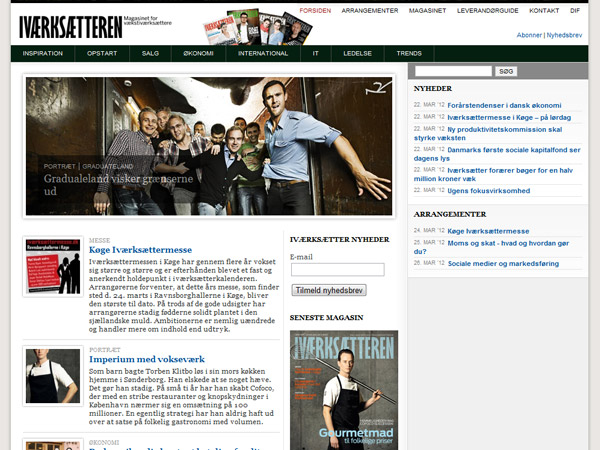Select the SALG category tab
The height and width of the screenshot is (450, 600).
(150, 53)
